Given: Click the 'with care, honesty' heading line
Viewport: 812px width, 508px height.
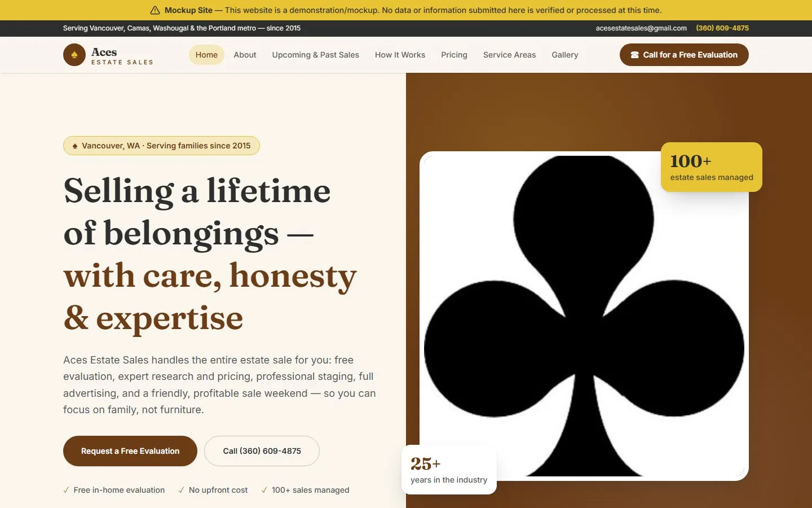Looking at the screenshot, I should (x=210, y=276).
